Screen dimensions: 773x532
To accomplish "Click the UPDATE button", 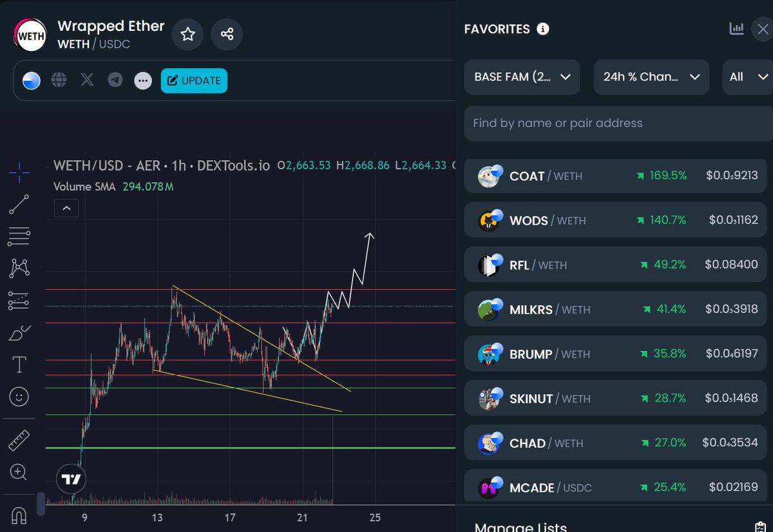I will click(194, 81).
